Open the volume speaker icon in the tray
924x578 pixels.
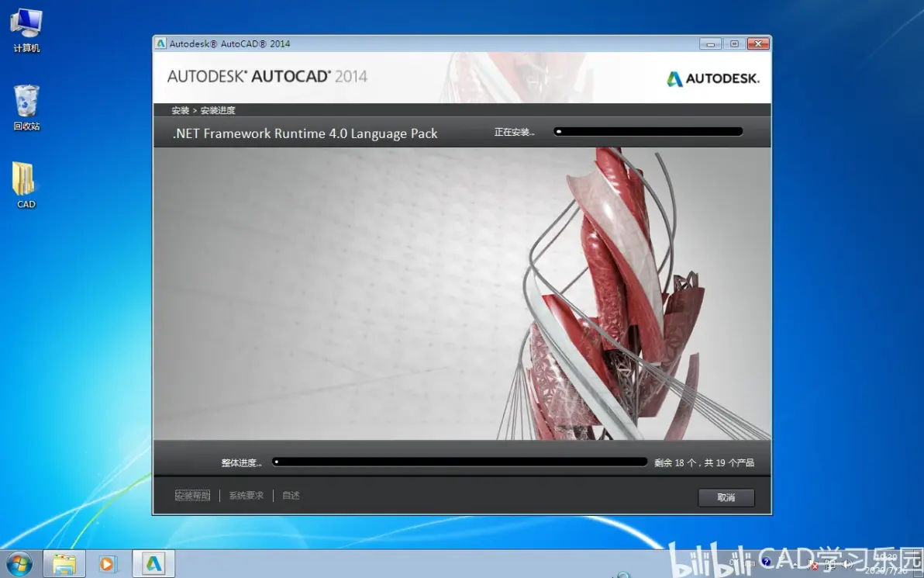point(847,565)
